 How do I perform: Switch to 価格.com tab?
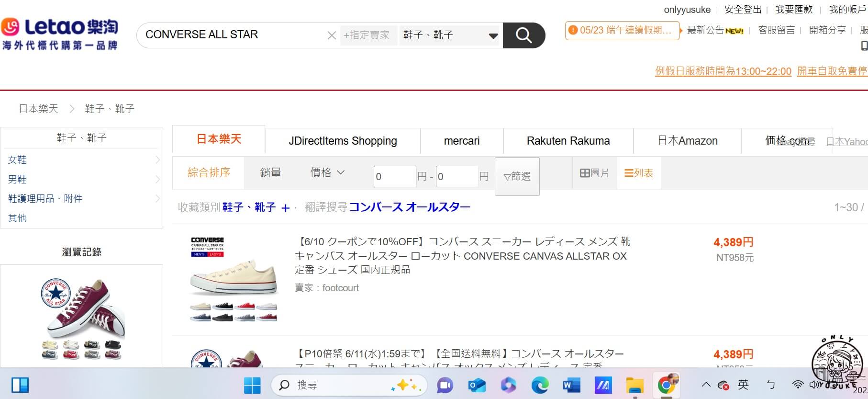click(x=787, y=141)
